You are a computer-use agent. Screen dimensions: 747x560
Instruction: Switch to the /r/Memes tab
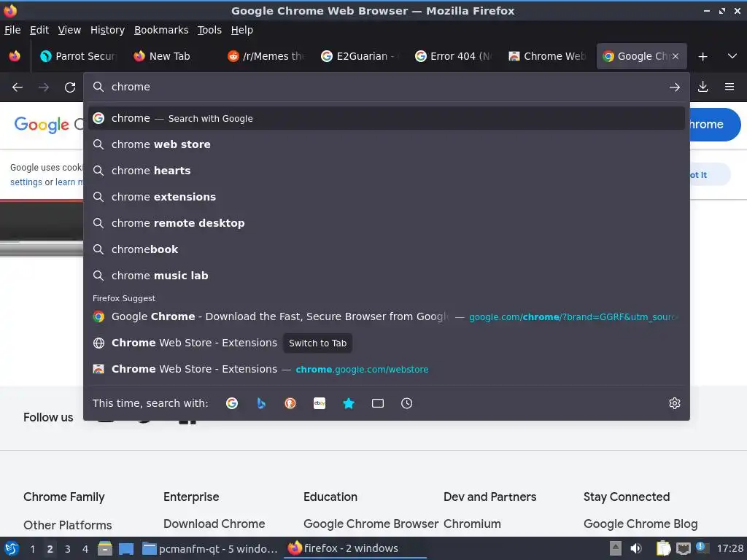(x=265, y=56)
